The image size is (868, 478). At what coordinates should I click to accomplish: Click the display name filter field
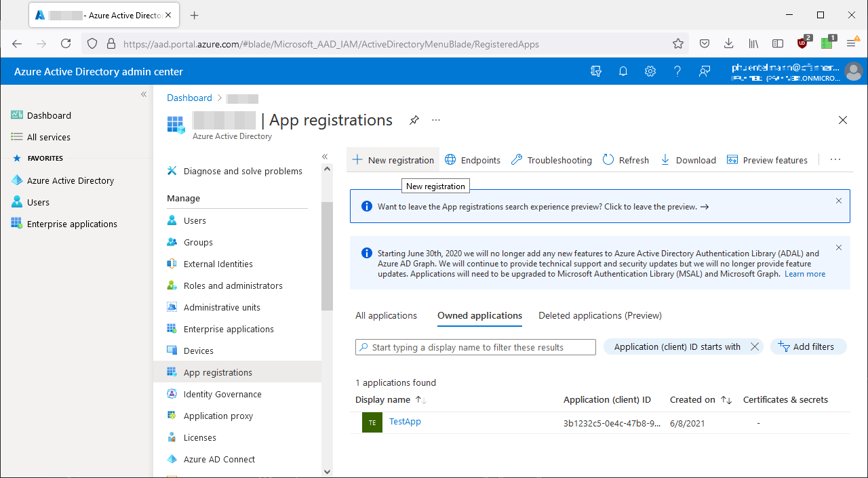click(475, 347)
